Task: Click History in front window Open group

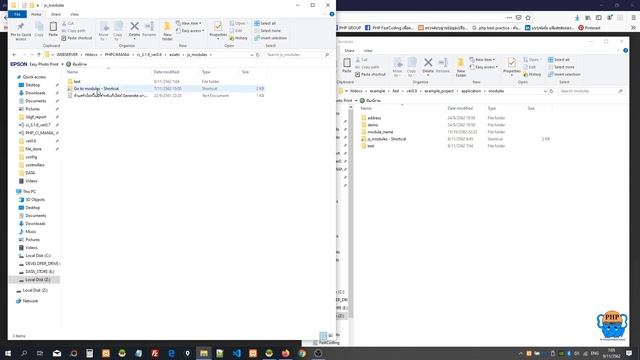Action: (238, 38)
